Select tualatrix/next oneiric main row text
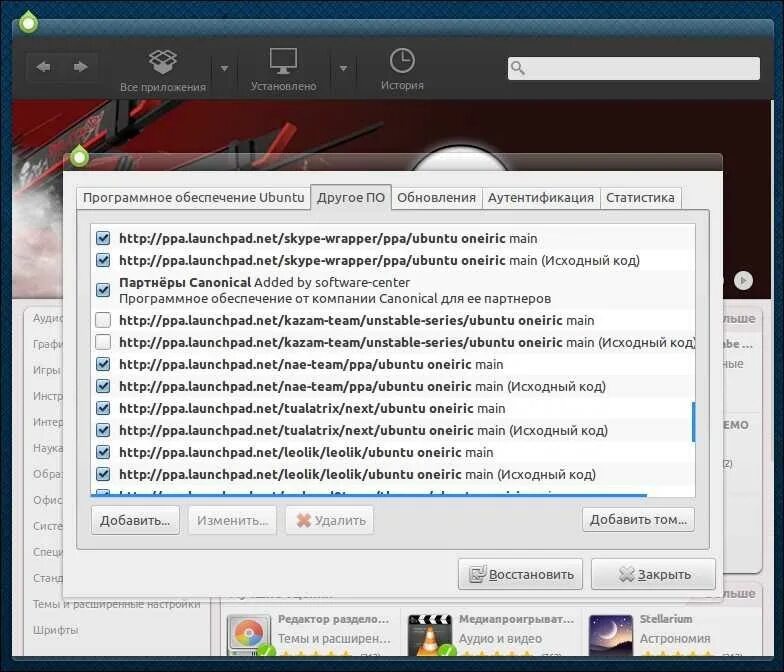The image size is (784, 672). (x=312, y=408)
